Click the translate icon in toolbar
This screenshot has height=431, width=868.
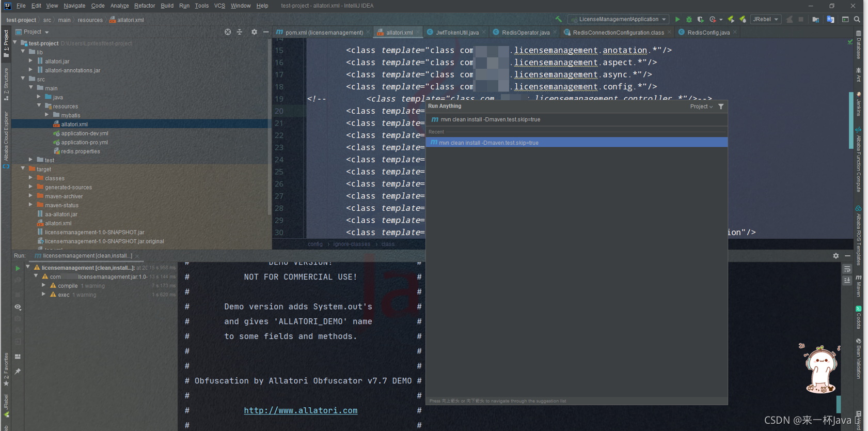tap(830, 19)
